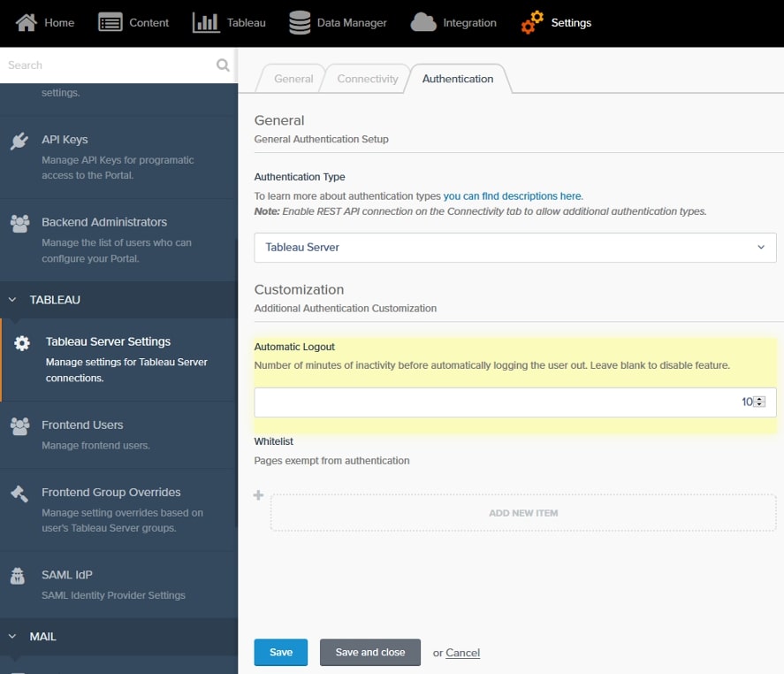Click the plus icon beside the whitelist
784x674 pixels.
(258, 495)
